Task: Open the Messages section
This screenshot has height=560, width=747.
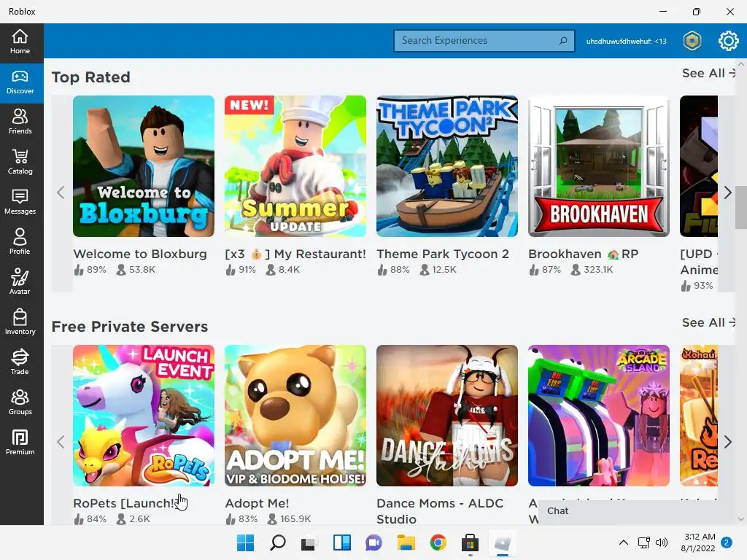Action: [x=20, y=203]
